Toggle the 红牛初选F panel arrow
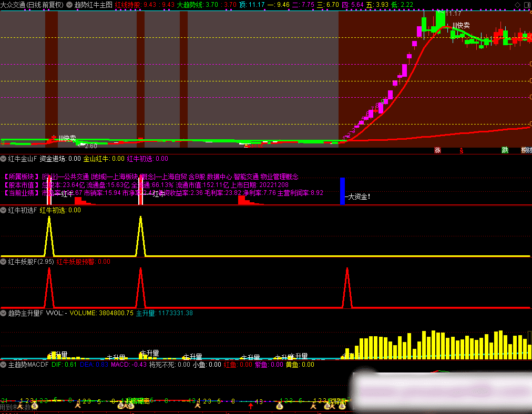Image resolution: width=532 pixels, height=414 pixels. [4, 210]
